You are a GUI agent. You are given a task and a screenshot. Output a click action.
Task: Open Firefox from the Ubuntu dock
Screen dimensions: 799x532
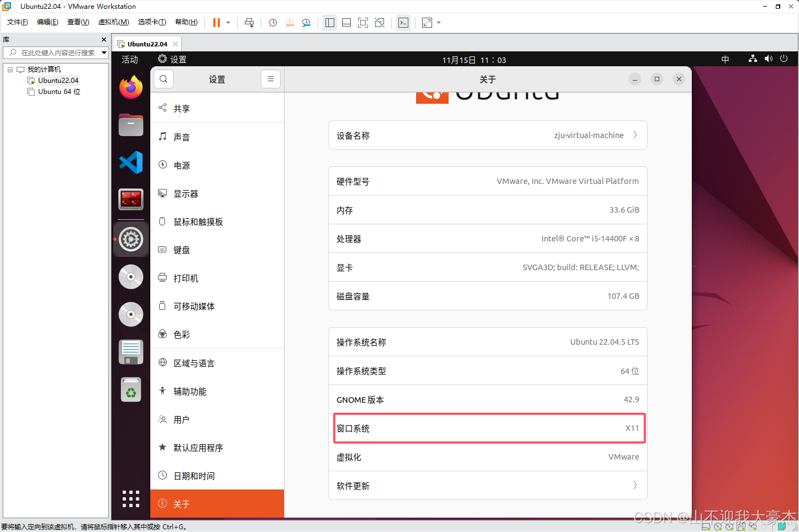pyautogui.click(x=130, y=87)
